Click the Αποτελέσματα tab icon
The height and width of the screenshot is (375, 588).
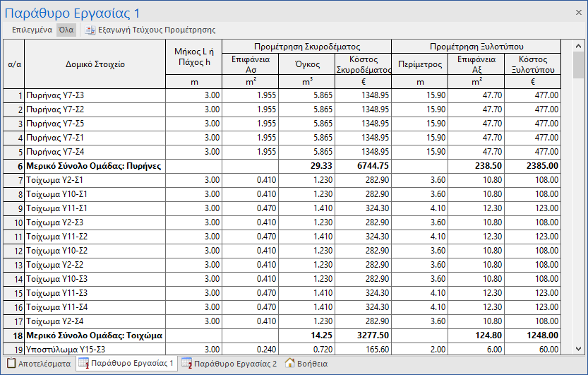(x=11, y=364)
